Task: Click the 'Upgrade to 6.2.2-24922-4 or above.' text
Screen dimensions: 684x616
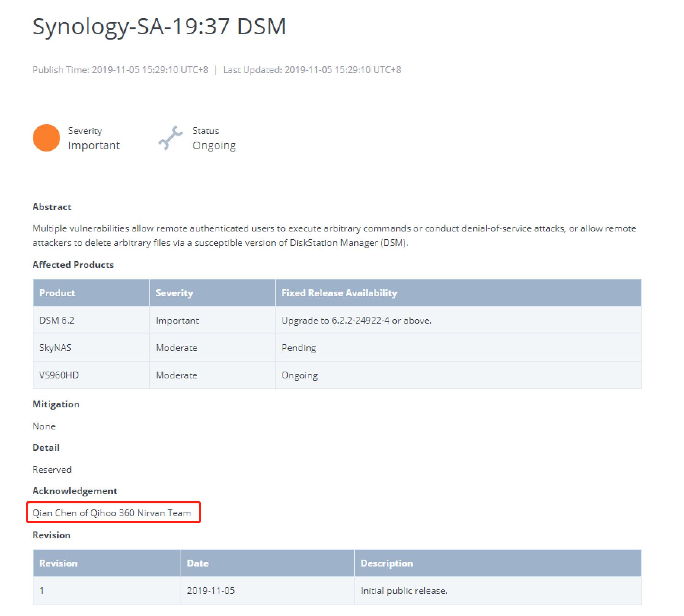Action: pyautogui.click(x=356, y=320)
